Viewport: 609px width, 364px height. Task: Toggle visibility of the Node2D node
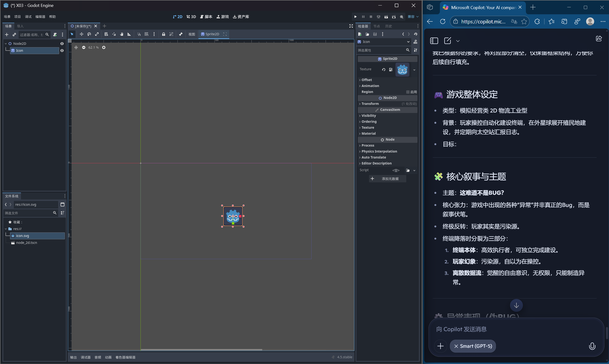click(x=62, y=43)
